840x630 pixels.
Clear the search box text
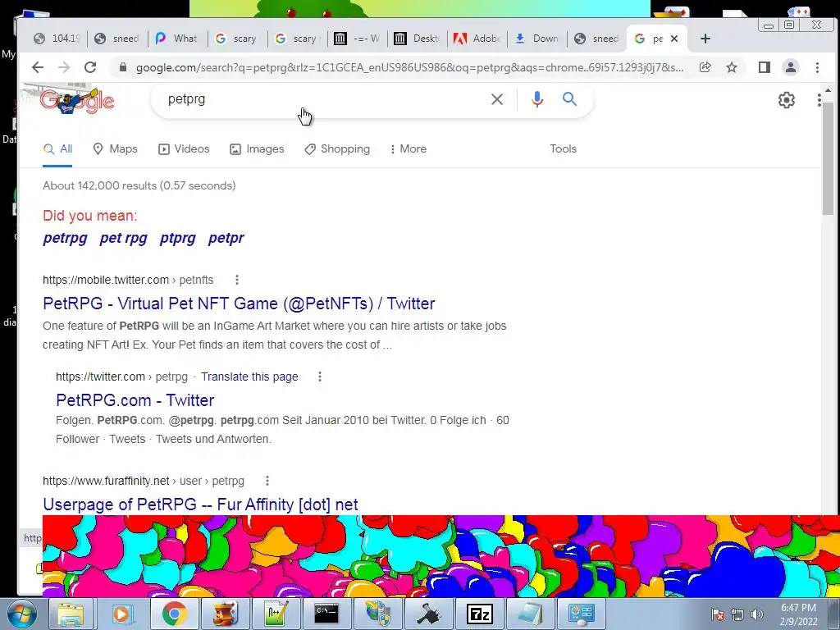pyautogui.click(x=497, y=99)
